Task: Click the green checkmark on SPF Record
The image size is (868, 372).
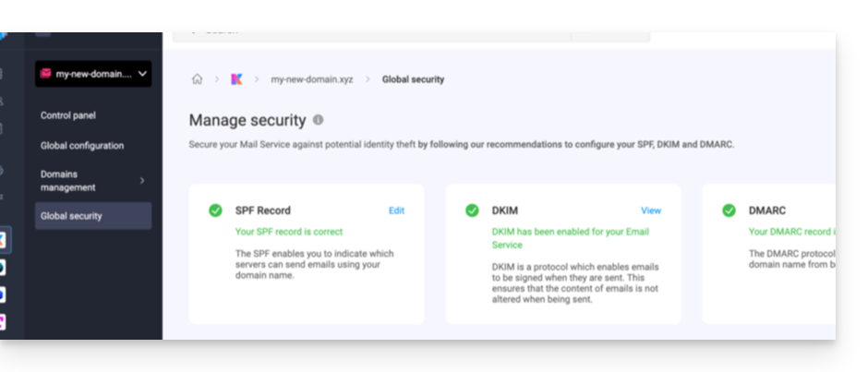Action: [215, 210]
